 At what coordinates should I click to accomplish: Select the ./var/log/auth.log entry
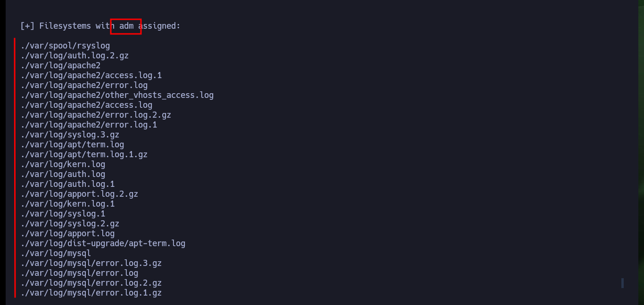(x=63, y=175)
